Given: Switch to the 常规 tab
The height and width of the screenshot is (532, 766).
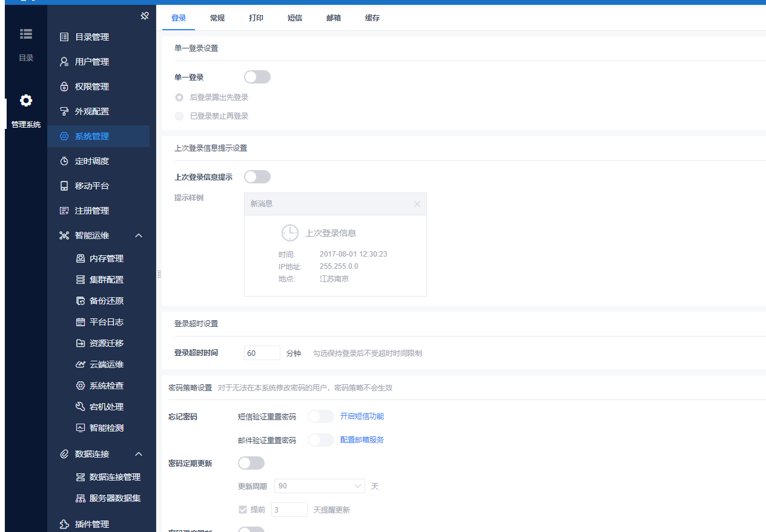Looking at the screenshot, I should 217,18.
